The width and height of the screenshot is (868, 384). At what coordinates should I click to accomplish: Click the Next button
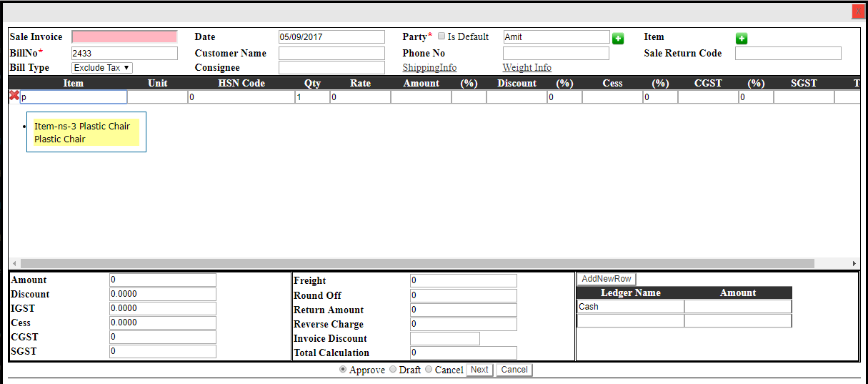(479, 370)
